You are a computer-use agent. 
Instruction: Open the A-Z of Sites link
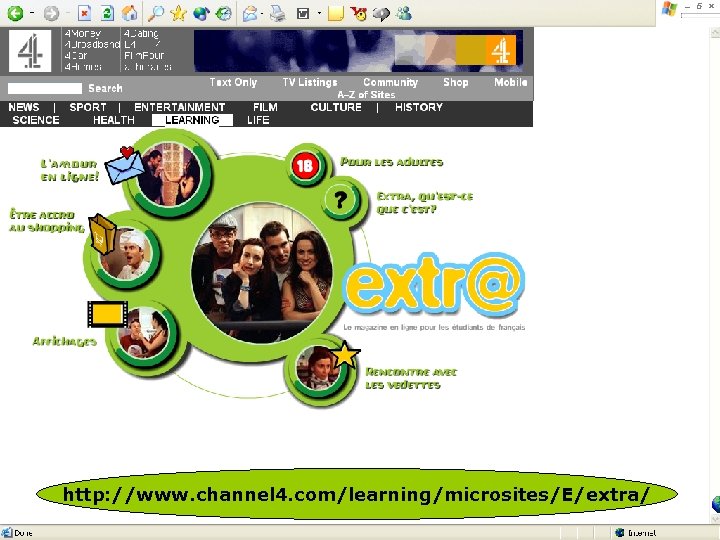click(x=366, y=95)
